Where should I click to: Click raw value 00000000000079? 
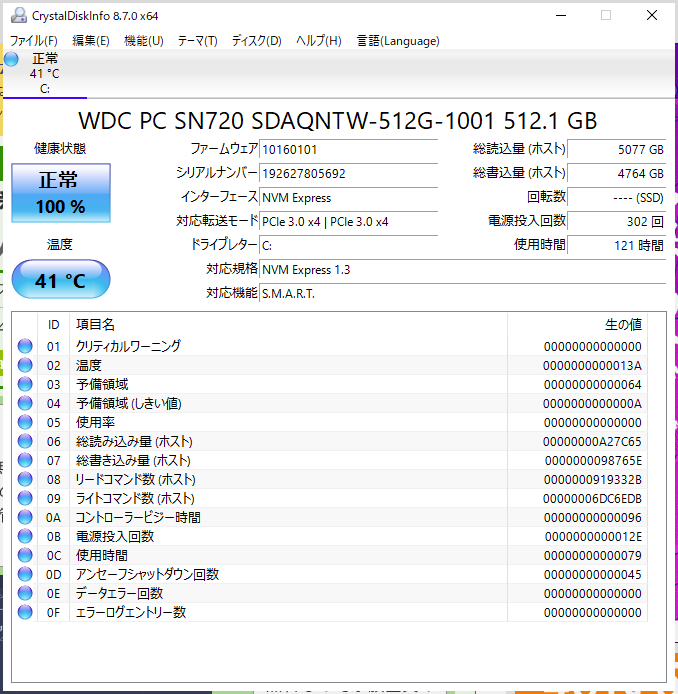click(x=593, y=556)
